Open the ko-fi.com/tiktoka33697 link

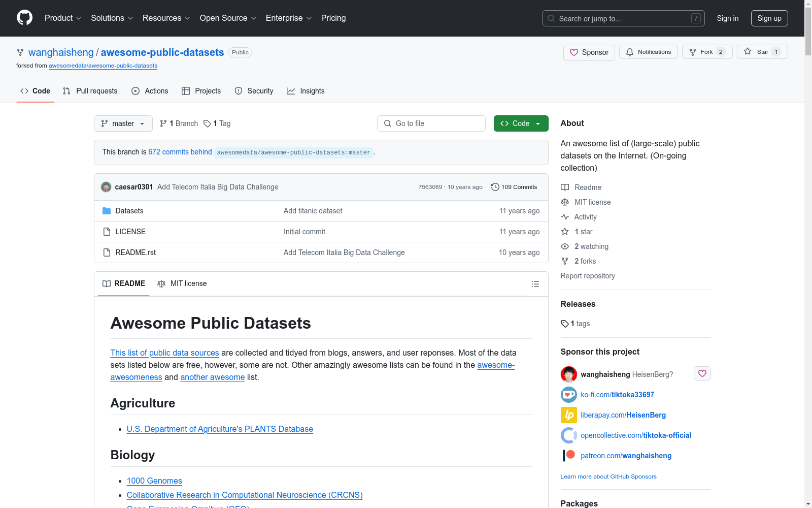618,395
